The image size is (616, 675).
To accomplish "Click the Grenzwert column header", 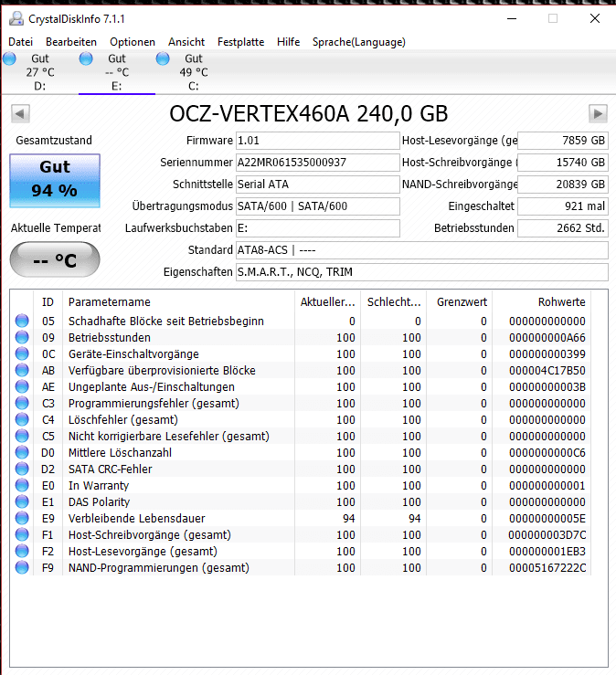I will coord(460,301).
